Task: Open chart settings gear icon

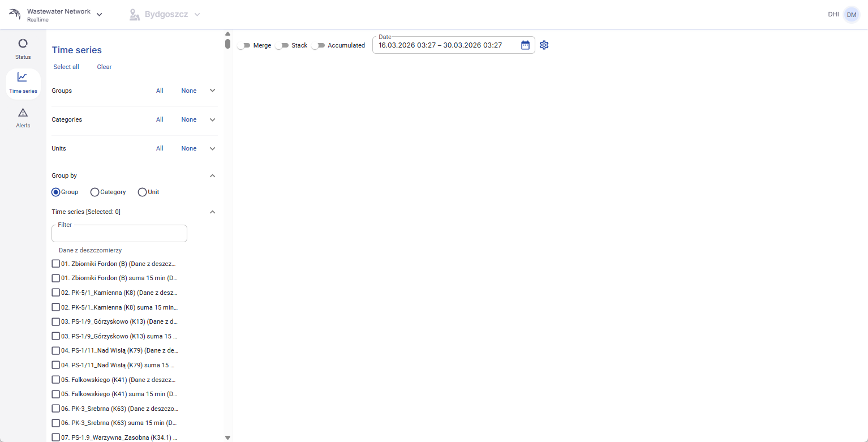Action: point(544,45)
